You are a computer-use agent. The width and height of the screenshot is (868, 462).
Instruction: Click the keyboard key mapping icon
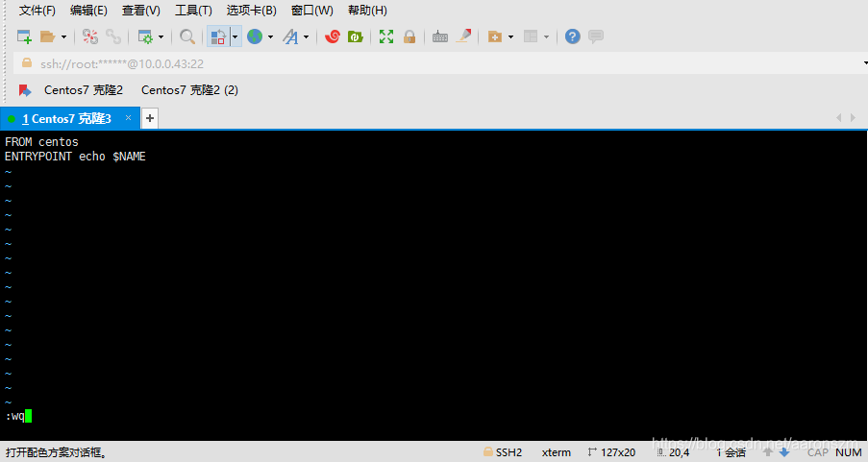click(440, 37)
